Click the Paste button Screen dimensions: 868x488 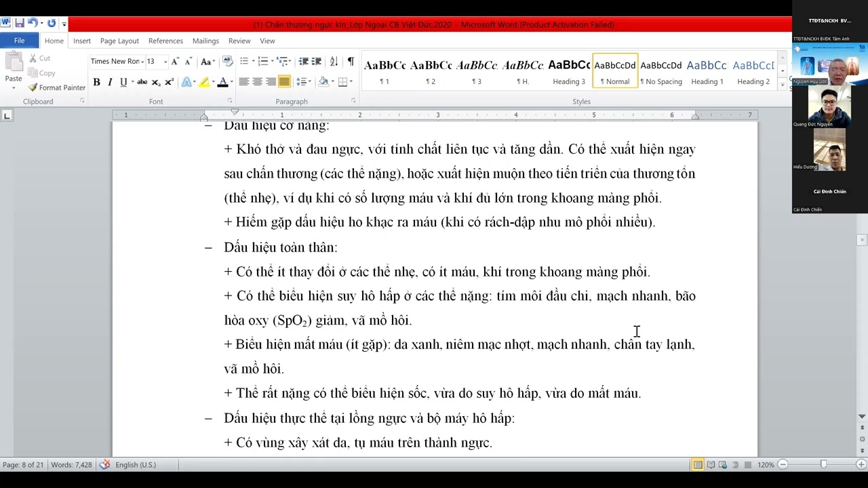(x=14, y=68)
